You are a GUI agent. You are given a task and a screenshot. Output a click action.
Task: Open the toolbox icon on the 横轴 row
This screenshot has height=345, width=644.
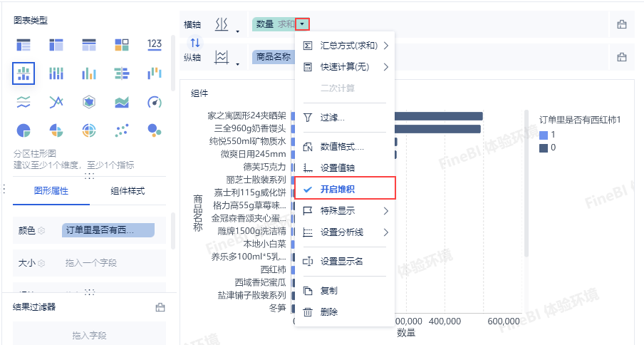coord(622,24)
